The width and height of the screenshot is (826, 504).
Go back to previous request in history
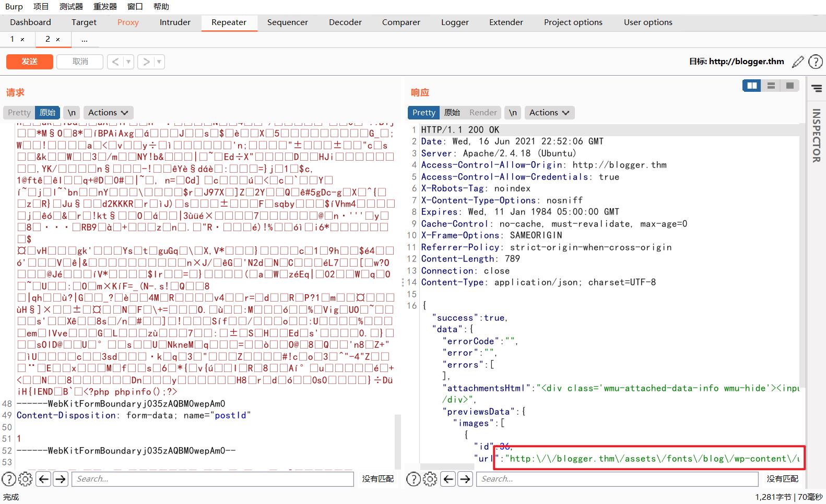coord(115,62)
